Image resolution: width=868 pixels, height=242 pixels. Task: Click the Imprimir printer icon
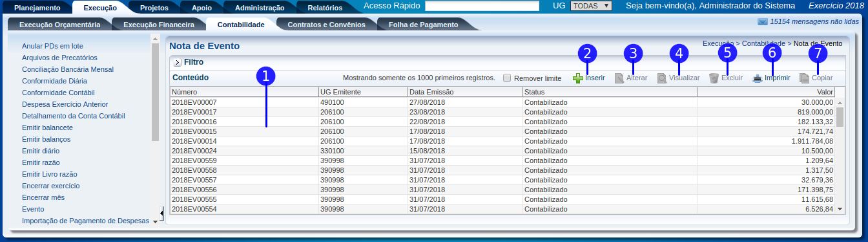(x=758, y=78)
